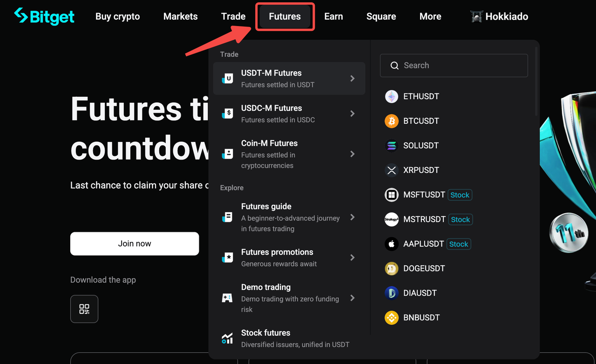Viewport: 596px width, 364px height.
Task: Click the search magnifier icon
Action: [394, 66]
